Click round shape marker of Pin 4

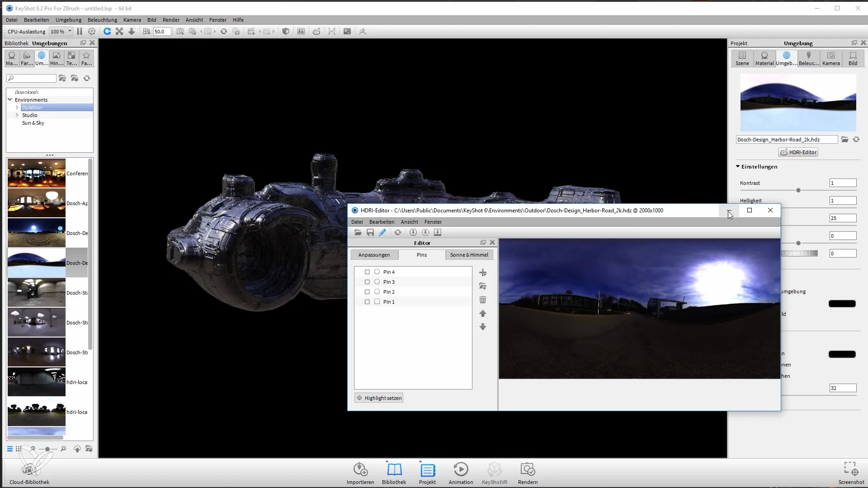pyautogui.click(x=377, y=272)
